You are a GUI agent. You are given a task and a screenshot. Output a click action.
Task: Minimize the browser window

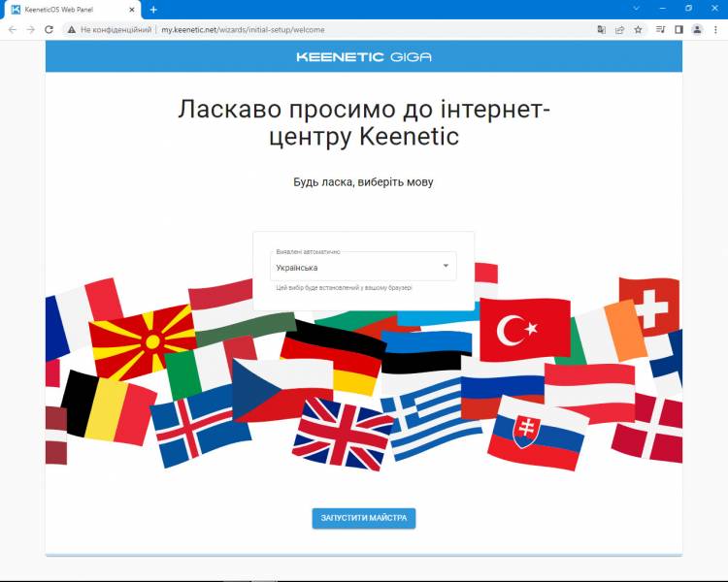click(663, 9)
